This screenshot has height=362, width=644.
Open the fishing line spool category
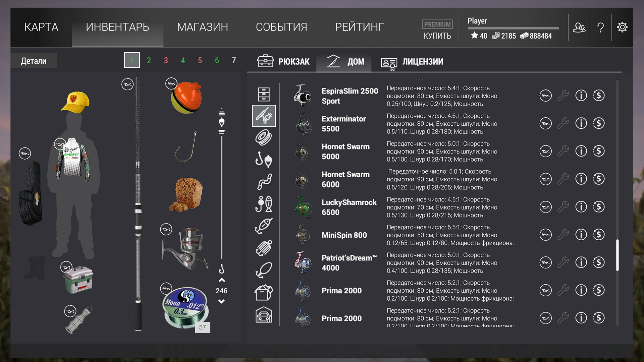point(264,138)
